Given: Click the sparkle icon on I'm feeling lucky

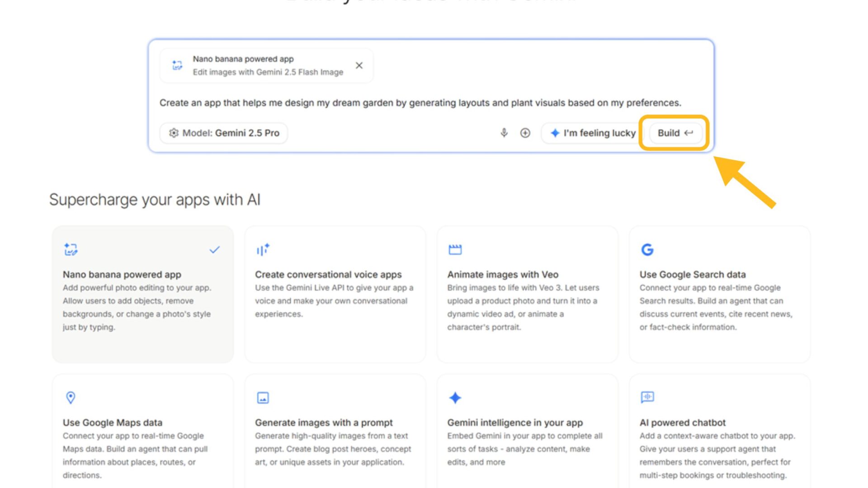Looking at the screenshot, I should (554, 133).
